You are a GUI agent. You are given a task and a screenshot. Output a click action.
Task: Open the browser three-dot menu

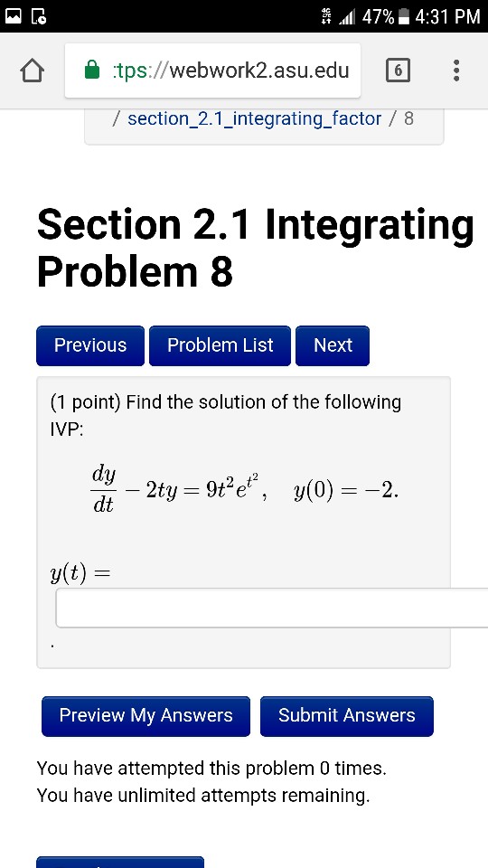pyautogui.click(x=455, y=71)
